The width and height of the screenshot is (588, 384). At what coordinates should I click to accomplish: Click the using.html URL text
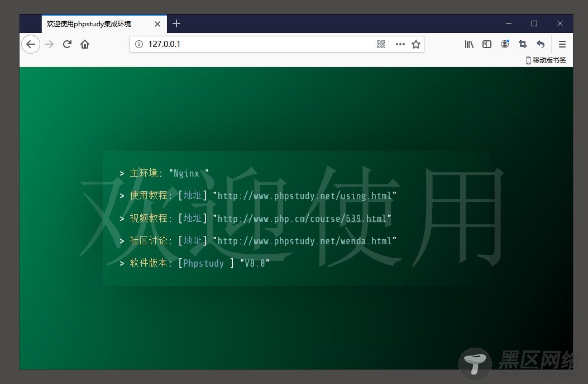click(x=304, y=196)
